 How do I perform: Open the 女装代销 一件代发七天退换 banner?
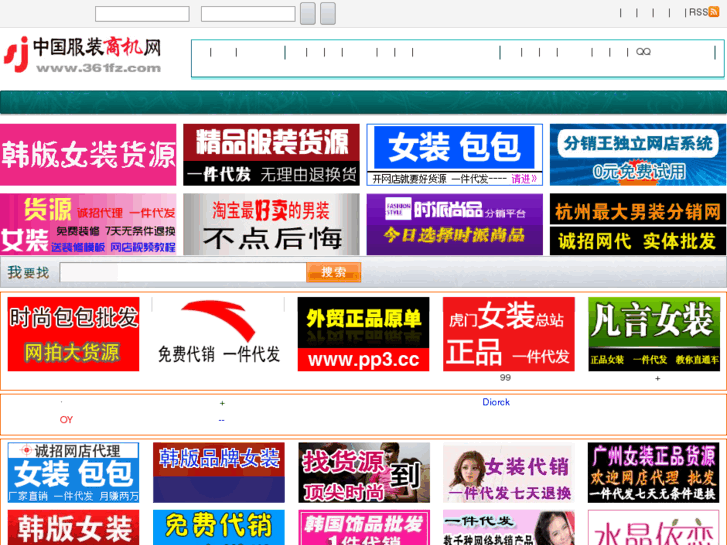coord(509,472)
